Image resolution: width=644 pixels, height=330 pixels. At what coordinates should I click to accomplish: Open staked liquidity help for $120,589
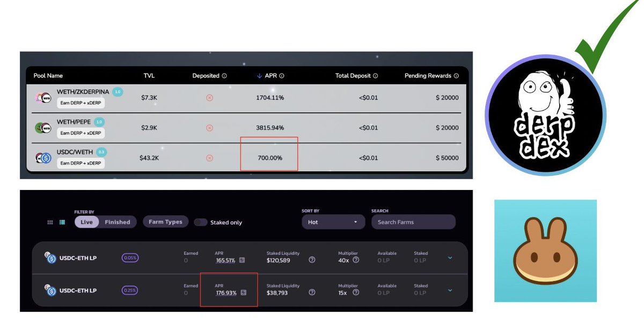click(312, 260)
